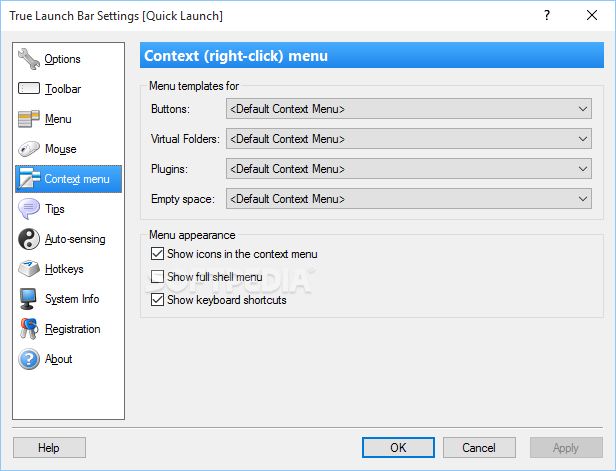Click the Options wrench icon

(29, 59)
